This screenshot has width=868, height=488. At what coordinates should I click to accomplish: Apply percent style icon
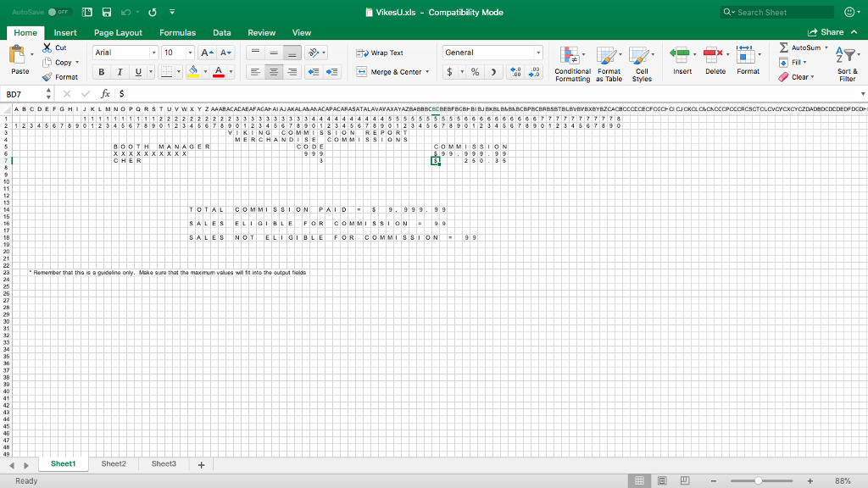475,72
